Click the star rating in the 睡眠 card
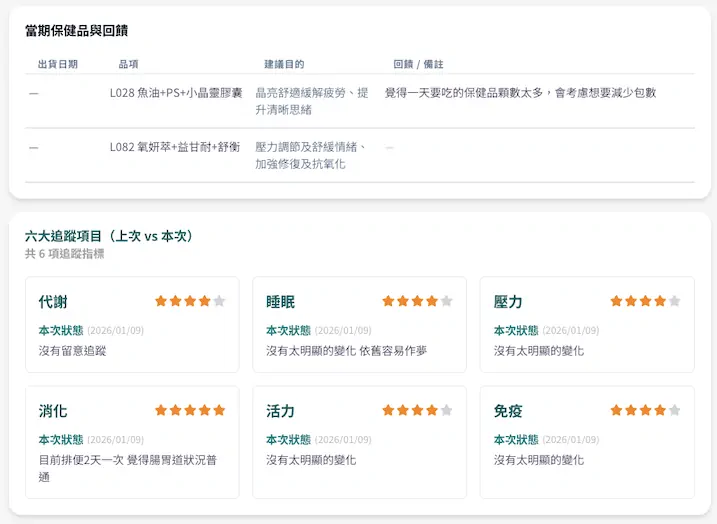717x524 pixels. (x=417, y=301)
